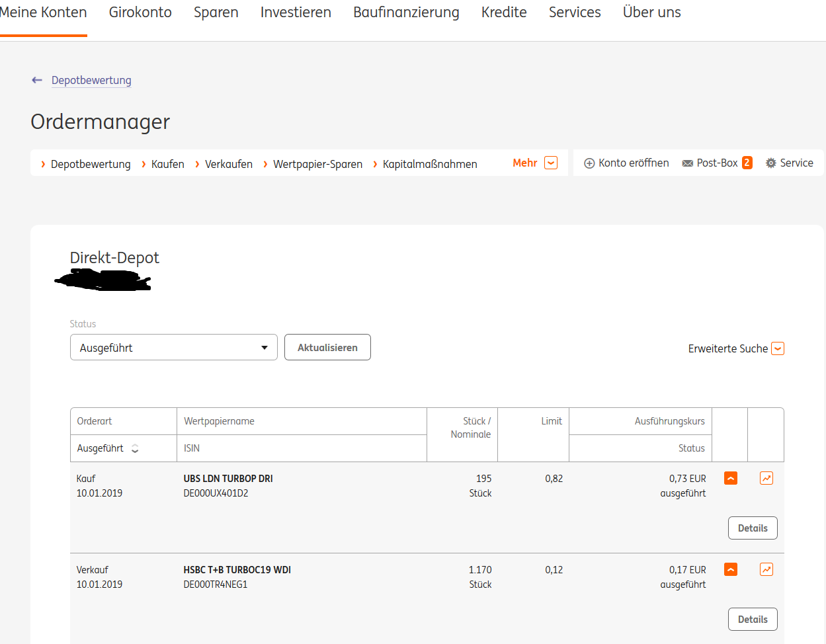Click the Aktualisieren button
826x644 pixels.
(x=327, y=347)
